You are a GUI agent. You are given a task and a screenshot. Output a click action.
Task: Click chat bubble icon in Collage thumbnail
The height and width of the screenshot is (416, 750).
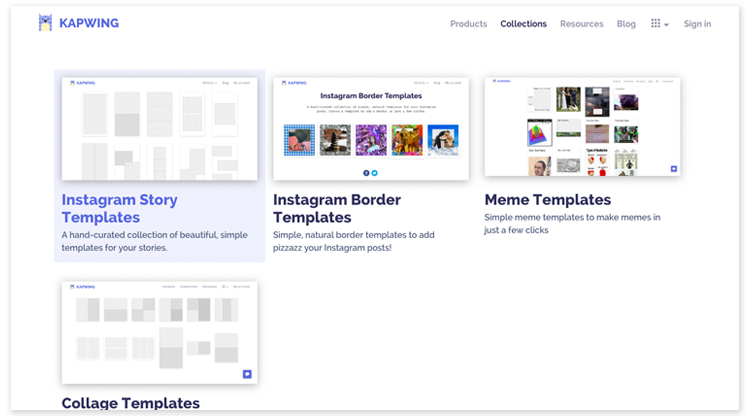point(246,374)
